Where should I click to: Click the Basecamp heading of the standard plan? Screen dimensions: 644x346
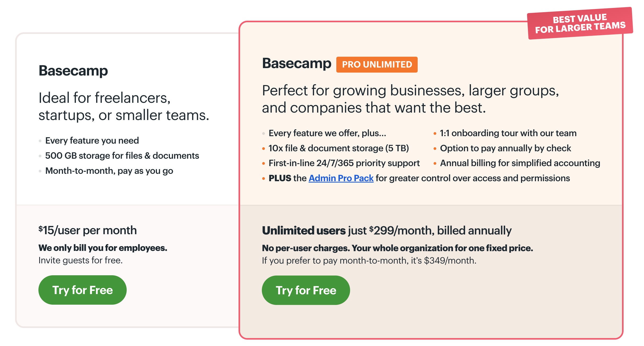[73, 71]
